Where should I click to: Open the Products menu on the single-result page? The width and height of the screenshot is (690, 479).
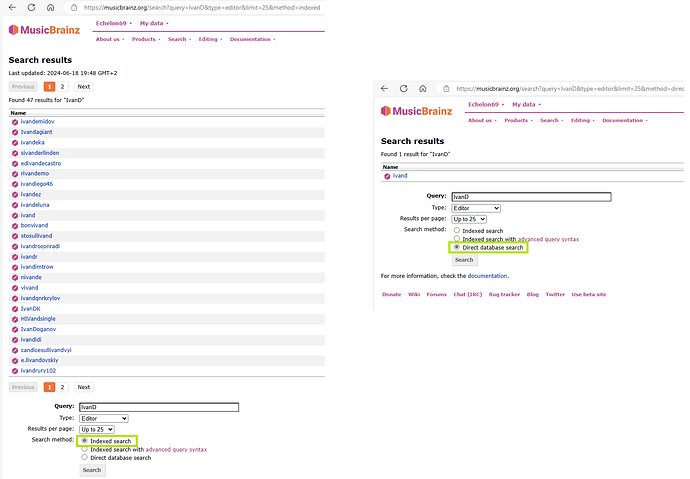517,120
